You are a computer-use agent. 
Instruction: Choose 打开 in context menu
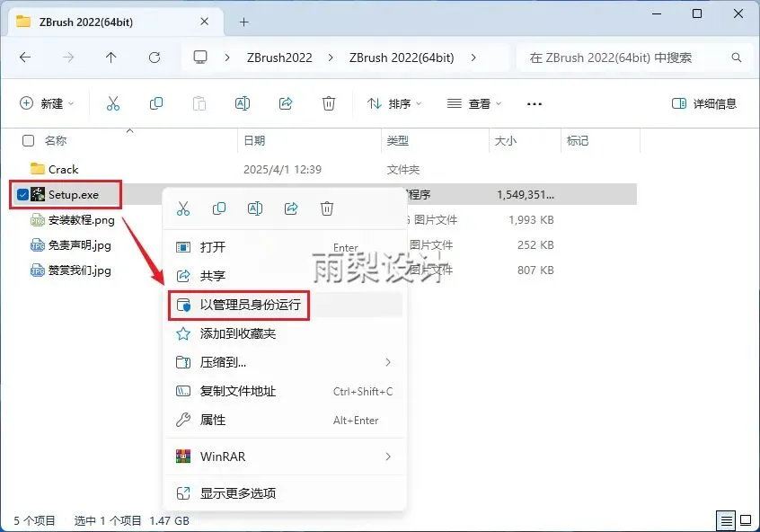click(285, 247)
